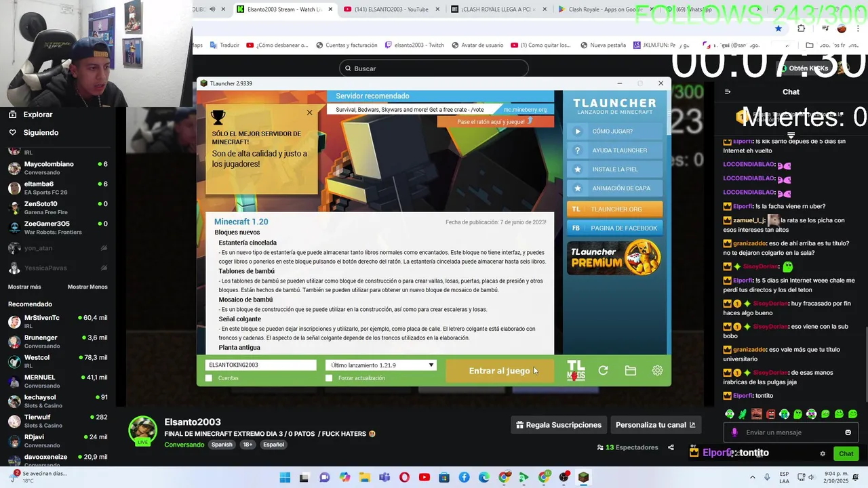
Task: Open Microsoft Store from taskbar
Action: coord(444,477)
